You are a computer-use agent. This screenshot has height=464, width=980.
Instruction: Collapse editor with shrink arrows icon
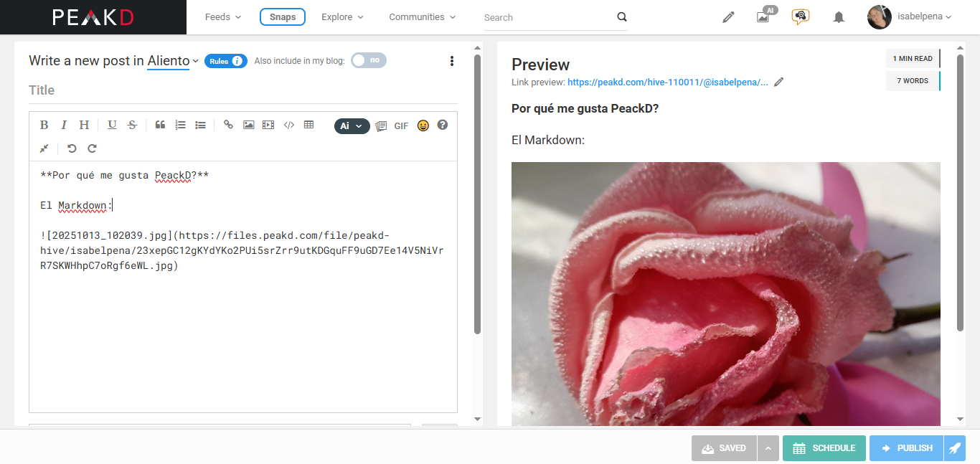pyautogui.click(x=44, y=148)
